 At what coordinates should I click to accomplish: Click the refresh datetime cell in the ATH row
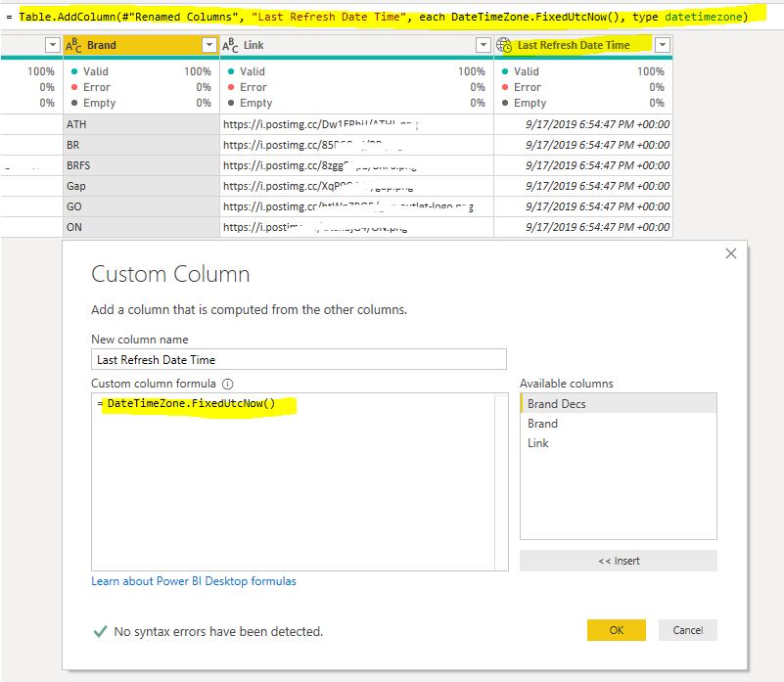pyautogui.click(x=583, y=124)
